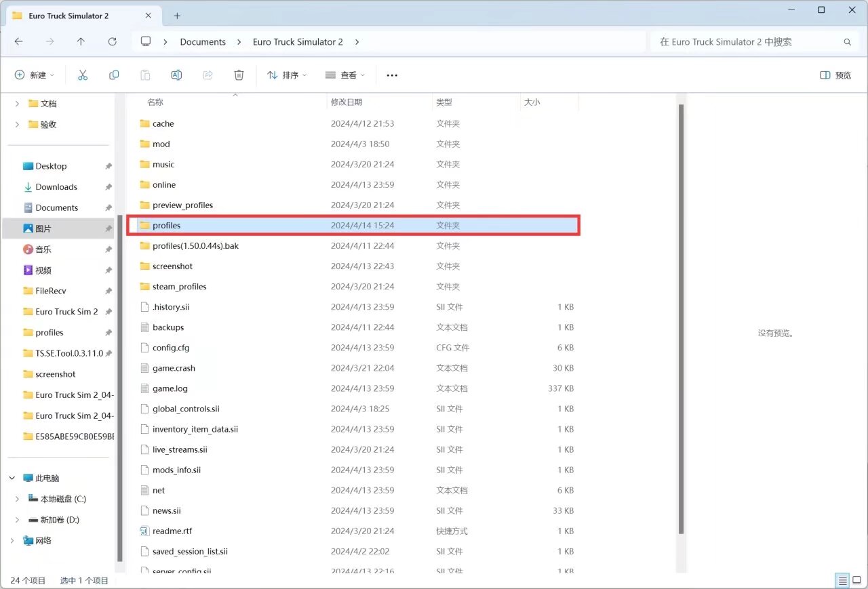Toggle the 预览 preview pane
The image size is (868, 589).
[x=835, y=75]
